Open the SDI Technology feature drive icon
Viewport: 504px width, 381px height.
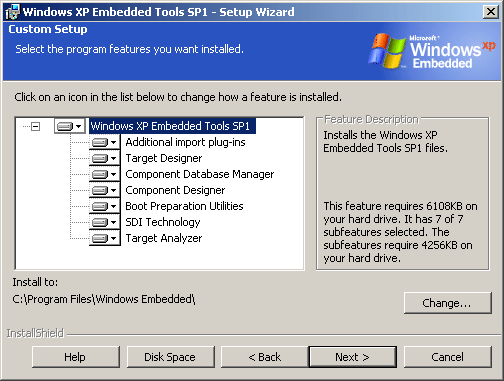click(x=104, y=222)
